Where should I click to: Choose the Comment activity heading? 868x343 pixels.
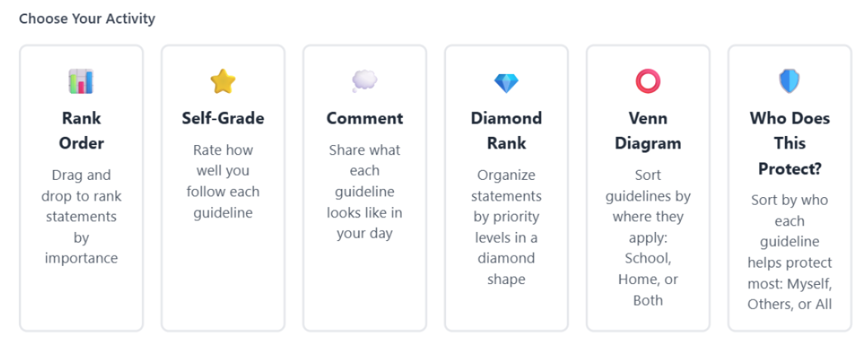365,119
